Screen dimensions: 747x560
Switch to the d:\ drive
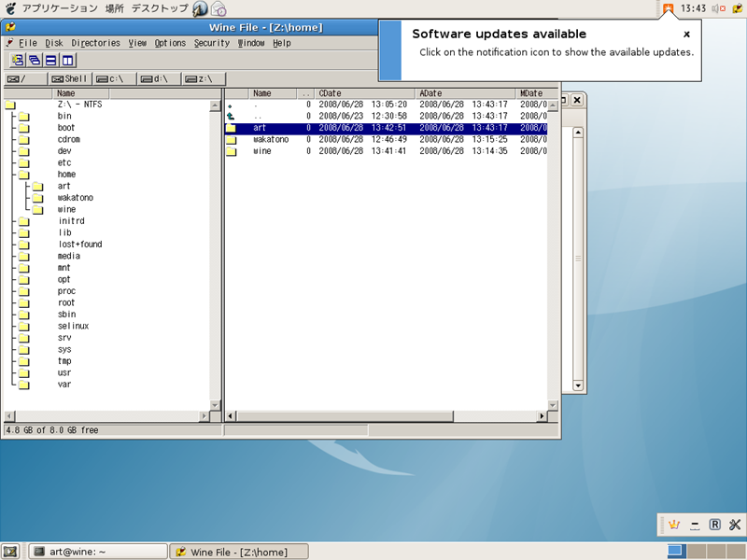tap(159, 78)
